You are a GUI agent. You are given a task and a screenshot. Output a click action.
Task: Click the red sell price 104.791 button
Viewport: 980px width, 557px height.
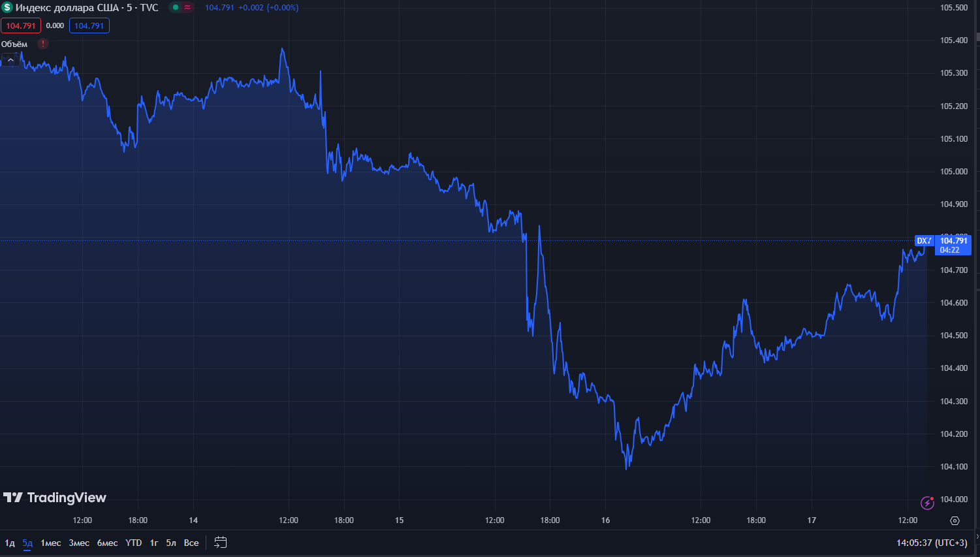(21, 26)
